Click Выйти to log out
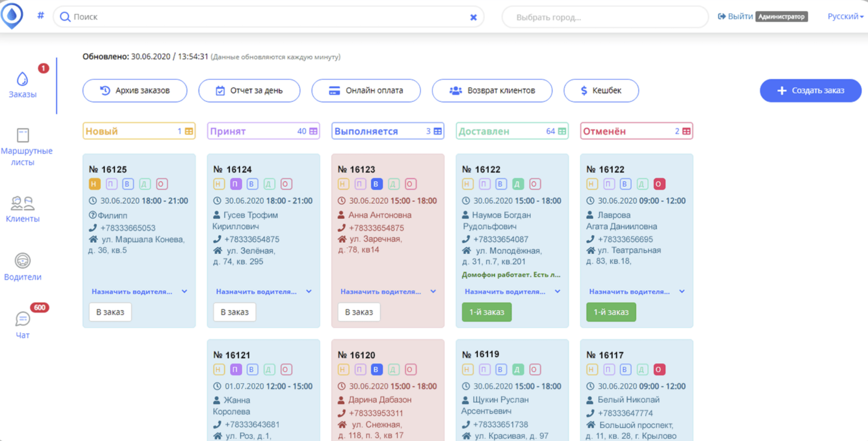The height and width of the screenshot is (441, 868). (x=735, y=17)
